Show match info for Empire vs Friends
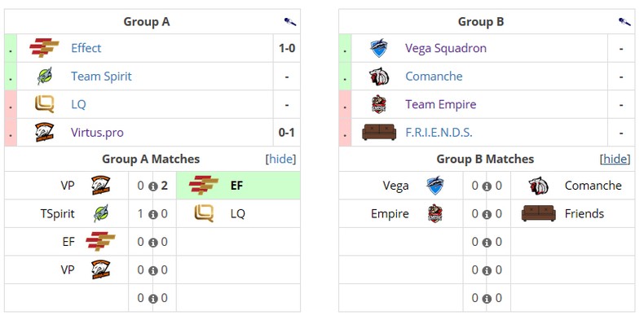The height and width of the screenshot is (320, 644). [x=487, y=215]
